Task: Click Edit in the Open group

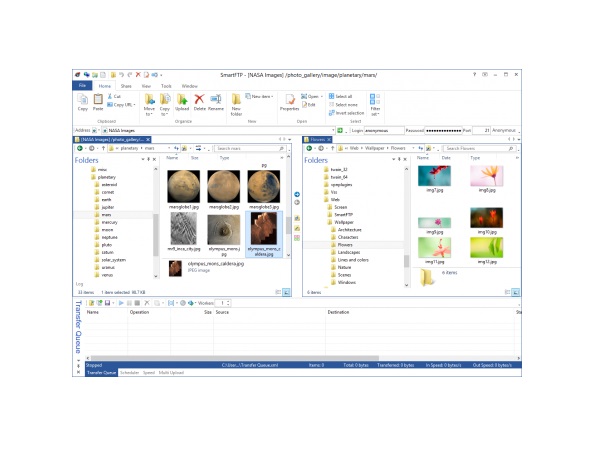Action: (309, 105)
